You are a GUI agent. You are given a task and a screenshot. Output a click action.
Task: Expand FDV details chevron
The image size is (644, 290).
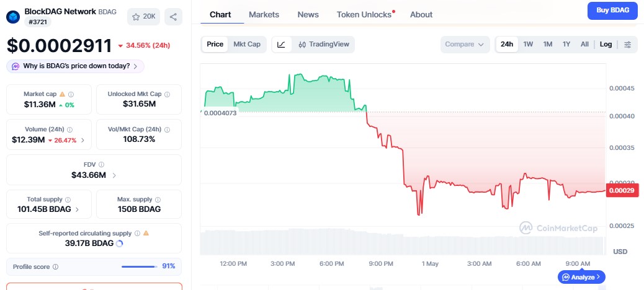pos(114,175)
